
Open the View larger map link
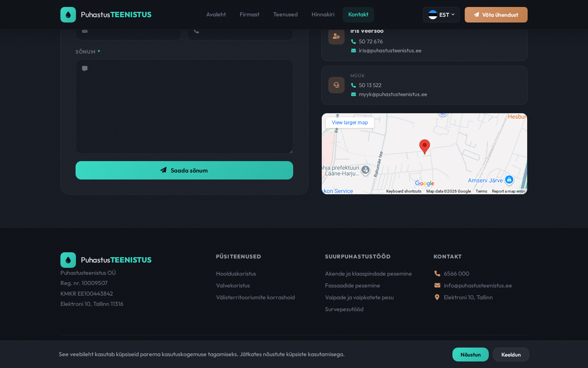click(350, 123)
